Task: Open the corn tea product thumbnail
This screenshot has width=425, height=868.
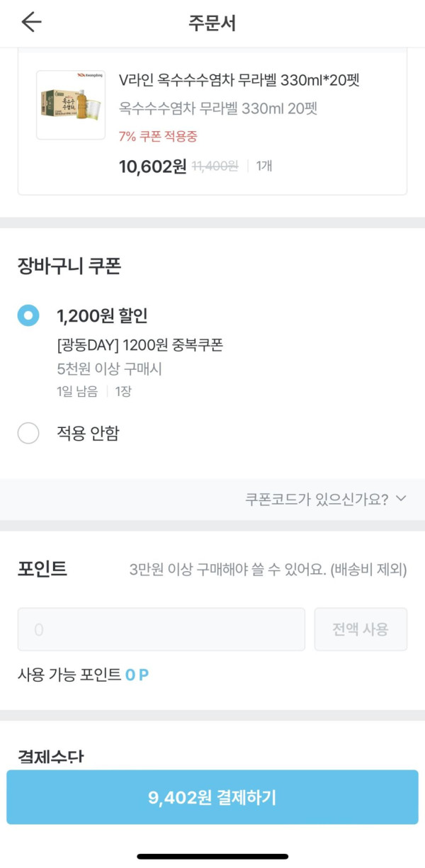Action: coord(70,105)
